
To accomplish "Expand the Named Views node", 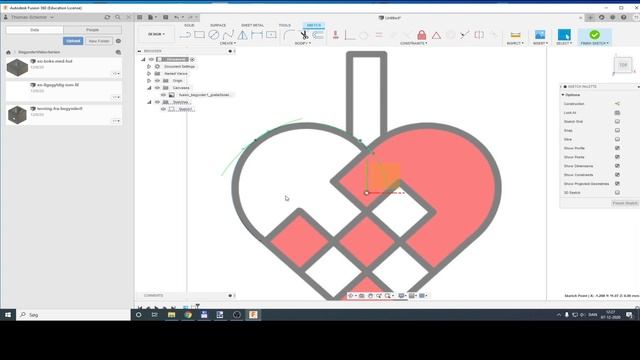I will (x=149, y=73).
